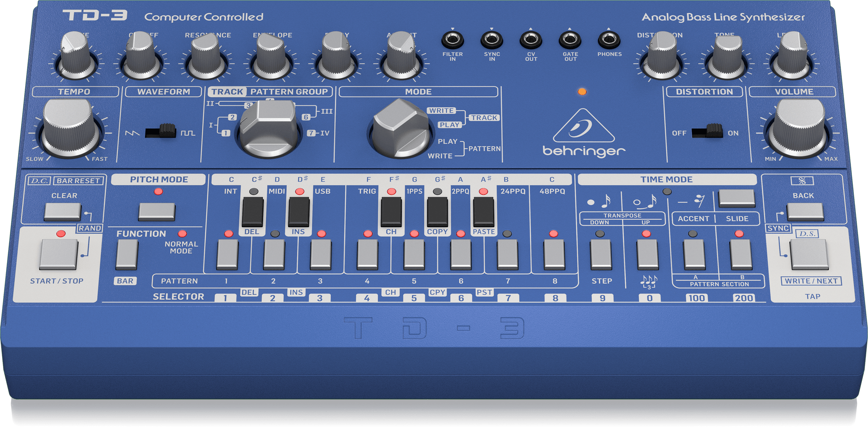Click the red LED under PITCH MODE
Screen dimensions: 868x427
[x=158, y=192]
